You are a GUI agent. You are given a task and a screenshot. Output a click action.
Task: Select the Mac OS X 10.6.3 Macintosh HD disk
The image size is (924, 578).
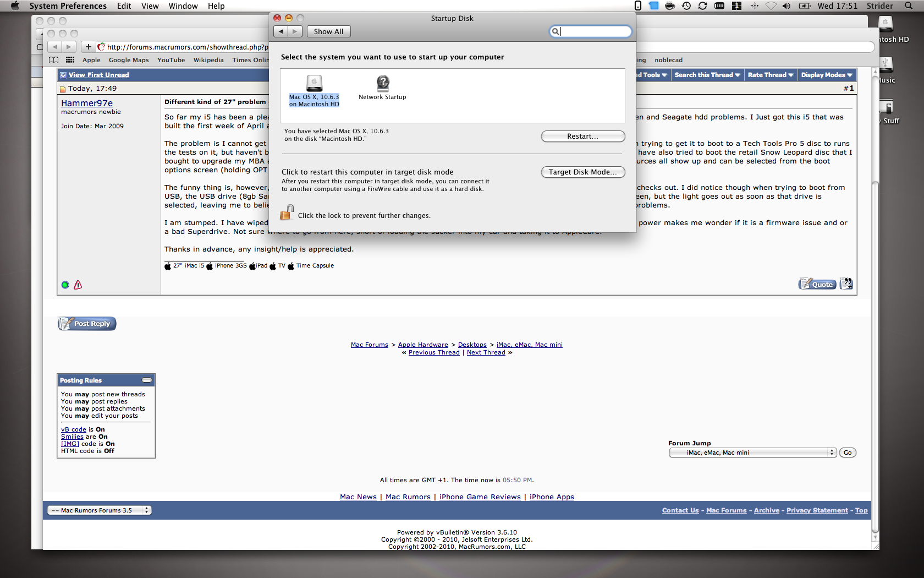314,91
